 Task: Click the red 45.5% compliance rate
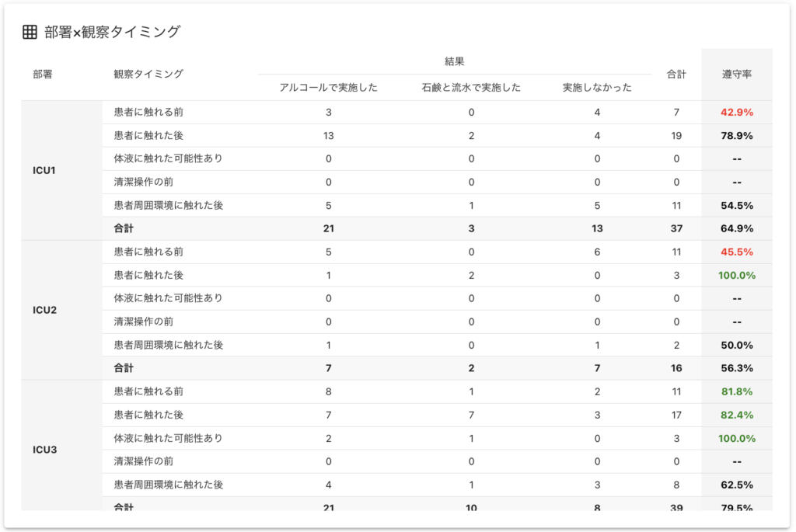(x=736, y=252)
